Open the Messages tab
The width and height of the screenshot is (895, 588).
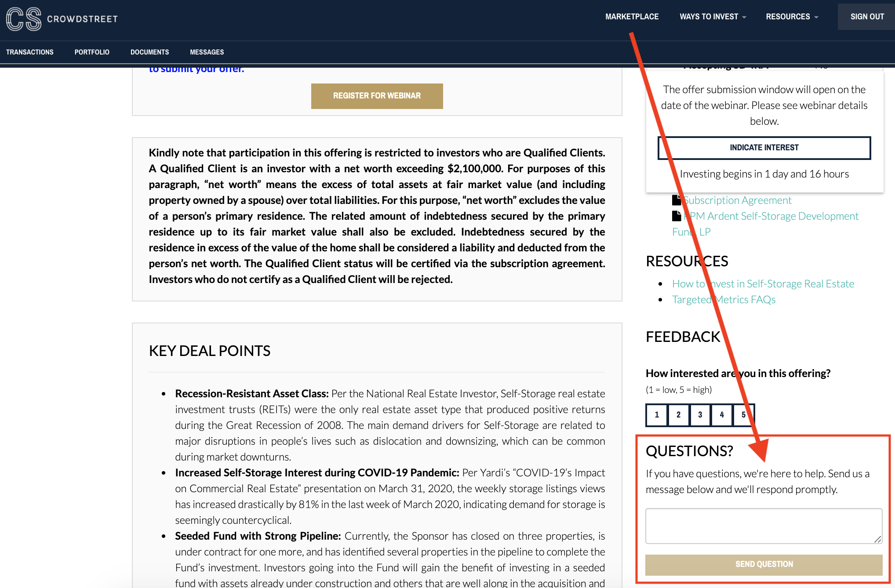(x=207, y=52)
